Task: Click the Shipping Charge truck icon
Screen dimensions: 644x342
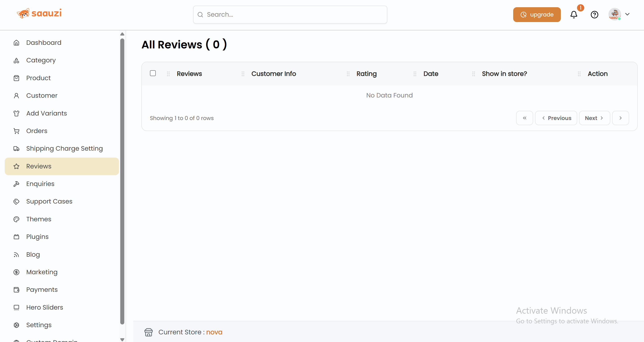Action: coord(16,148)
